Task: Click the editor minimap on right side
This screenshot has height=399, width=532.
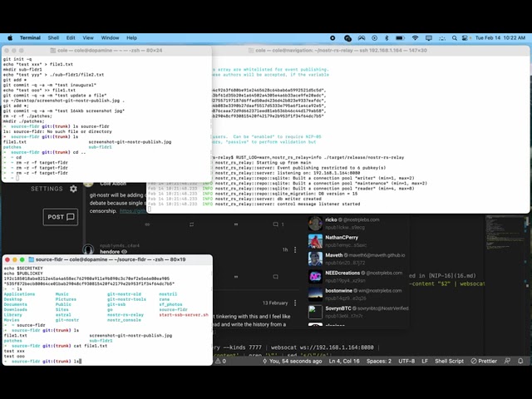Action: click(x=504, y=234)
